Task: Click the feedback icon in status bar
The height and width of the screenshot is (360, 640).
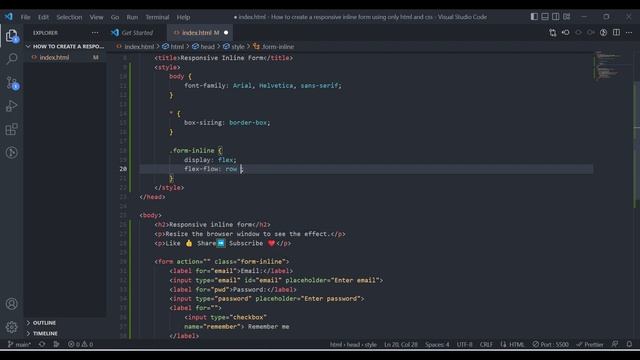Action: coord(615,344)
